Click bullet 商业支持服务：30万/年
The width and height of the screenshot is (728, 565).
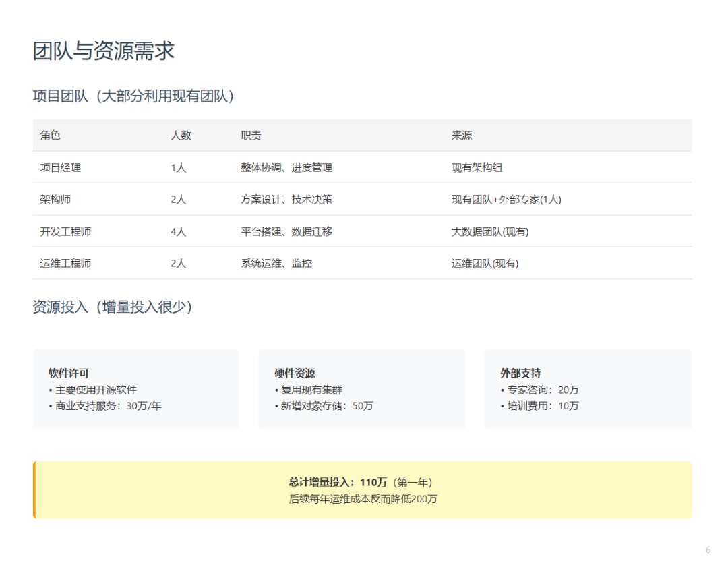click(105, 406)
